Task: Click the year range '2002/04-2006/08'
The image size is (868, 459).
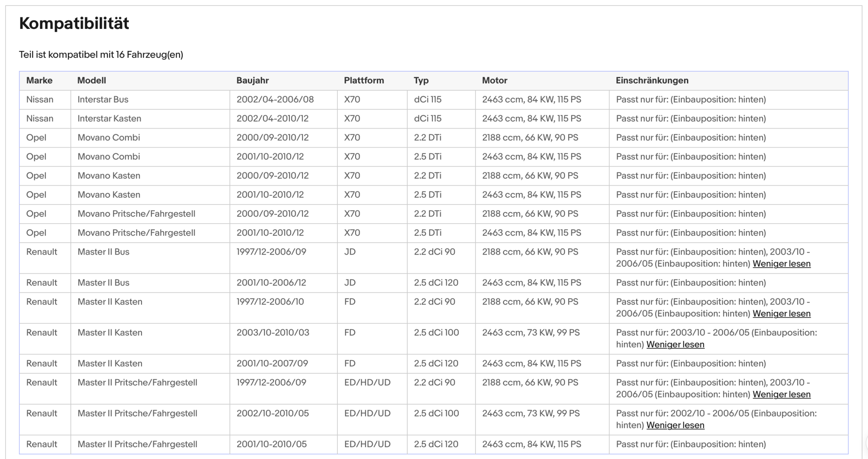Action: coord(275,100)
